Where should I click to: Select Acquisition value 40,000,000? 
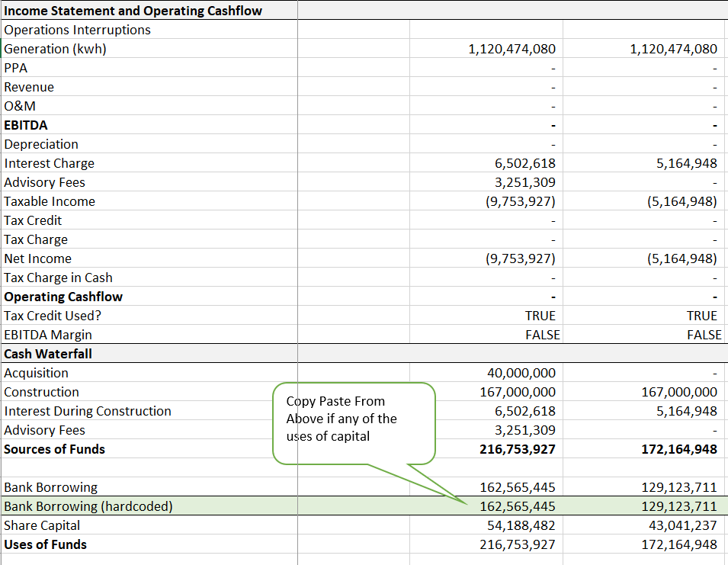(521, 373)
